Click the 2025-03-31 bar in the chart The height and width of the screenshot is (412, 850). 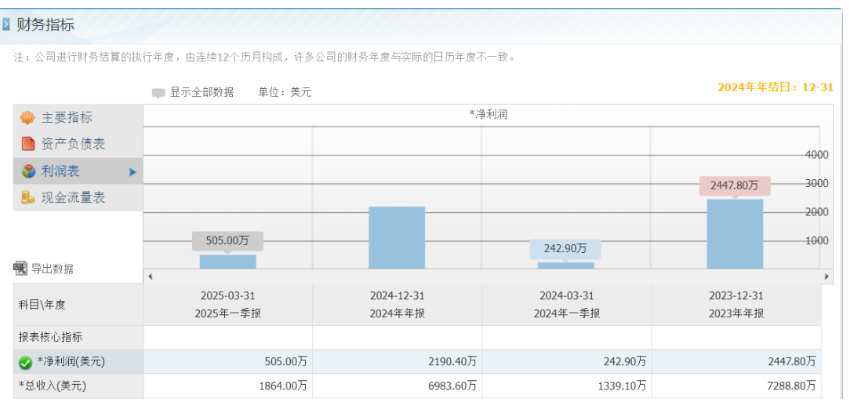228,262
